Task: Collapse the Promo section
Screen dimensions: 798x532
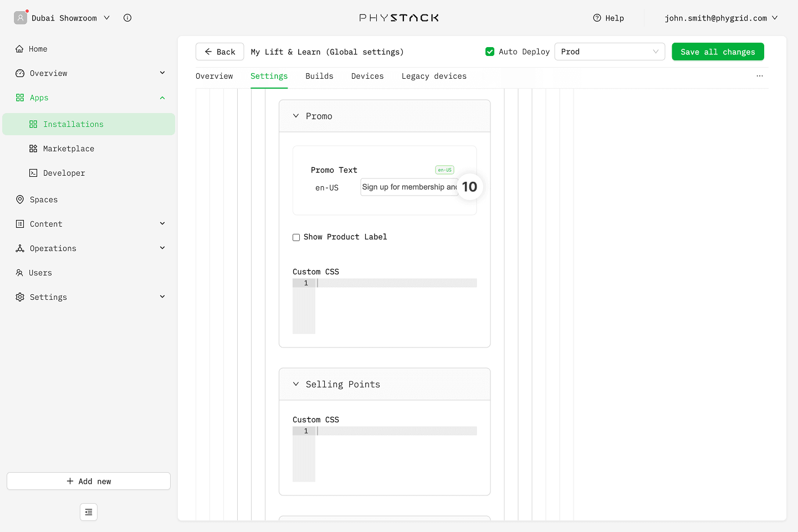Action: (296, 116)
